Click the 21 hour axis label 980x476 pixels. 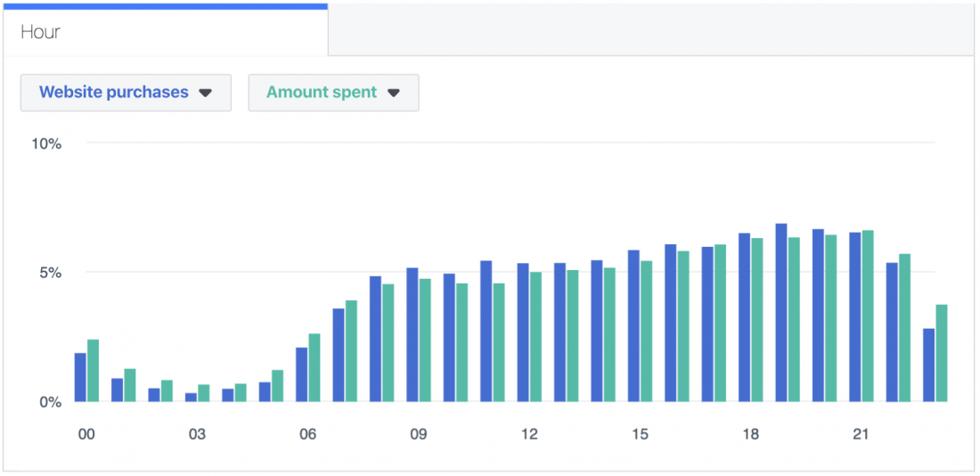862,434
